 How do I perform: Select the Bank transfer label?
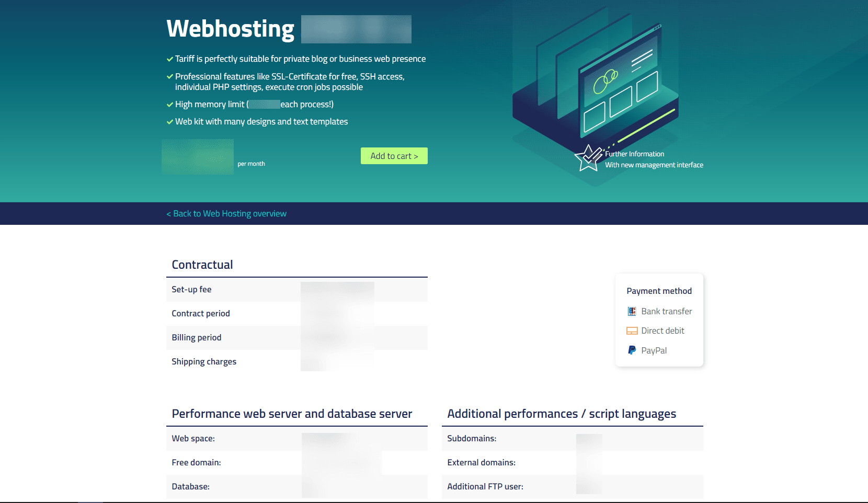click(666, 311)
